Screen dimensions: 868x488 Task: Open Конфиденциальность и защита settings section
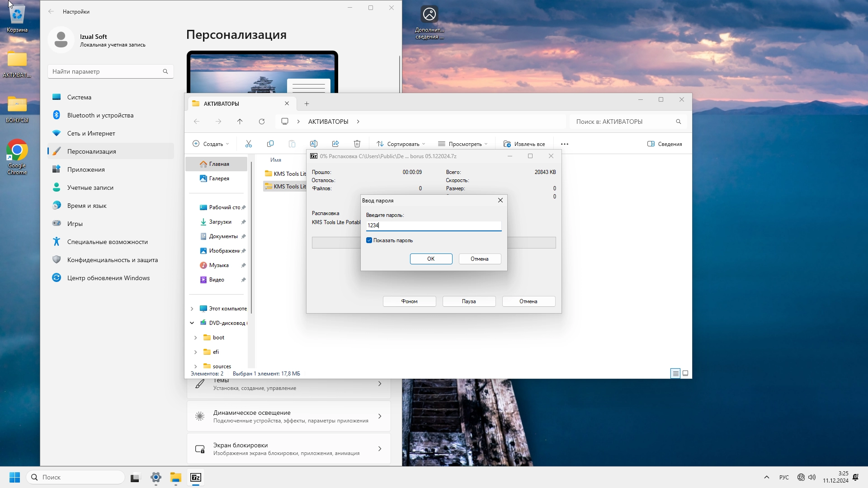pos(112,260)
